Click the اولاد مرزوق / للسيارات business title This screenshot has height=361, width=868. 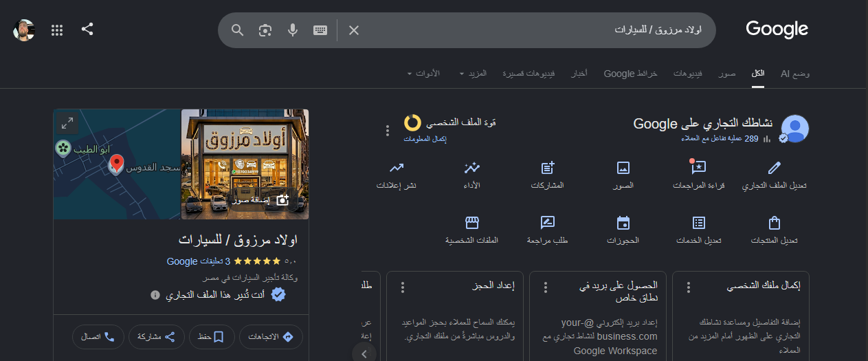pyautogui.click(x=238, y=241)
